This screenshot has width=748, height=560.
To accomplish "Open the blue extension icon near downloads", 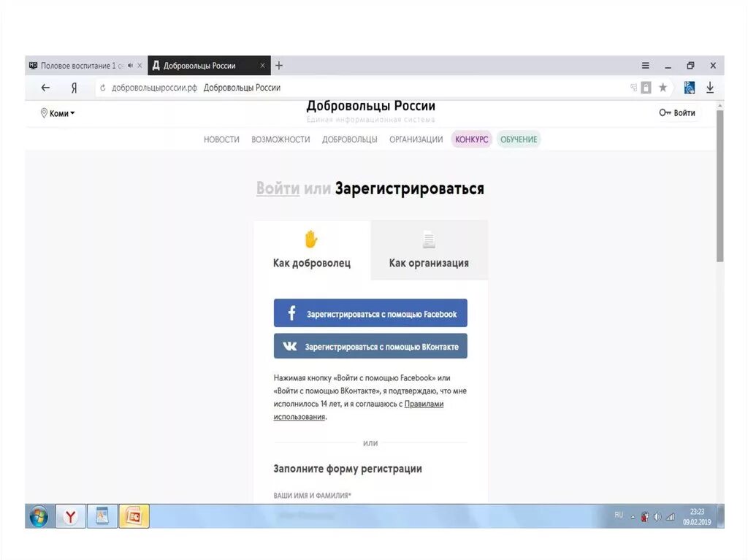I will pos(690,88).
